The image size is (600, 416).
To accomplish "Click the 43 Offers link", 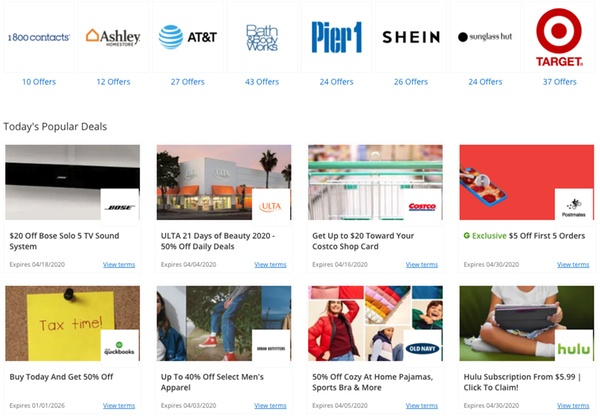I will (262, 82).
